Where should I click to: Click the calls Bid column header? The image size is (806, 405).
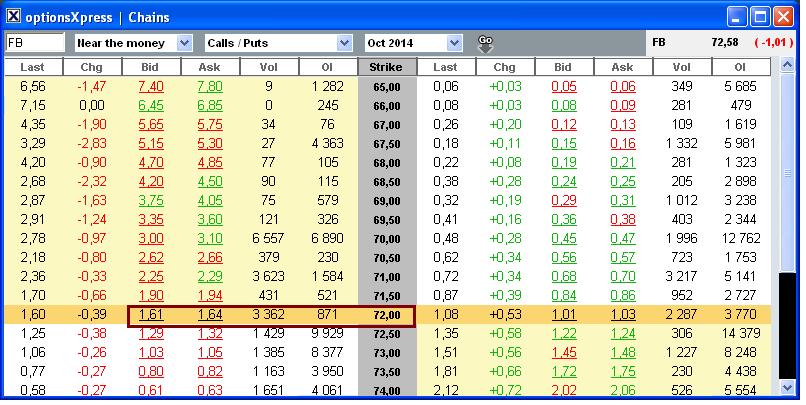pos(150,67)
